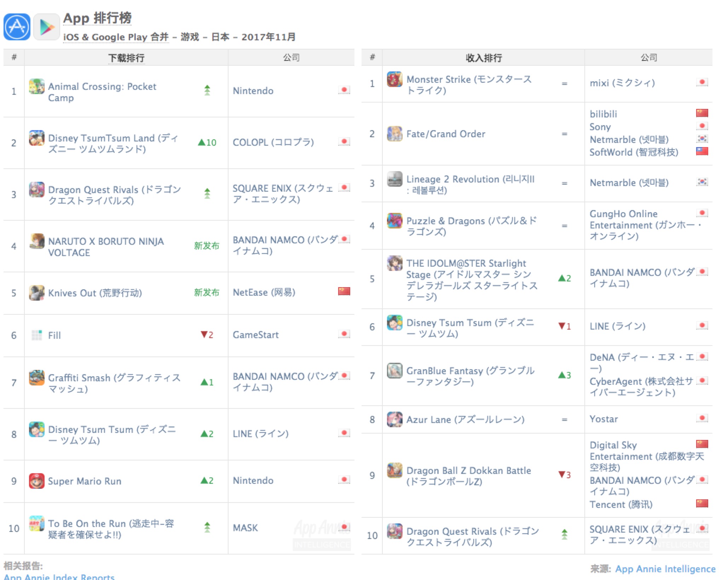Click the Animal Crossing Pocket Camp app icon
The image size is (728, 580).
coord(37,86)
